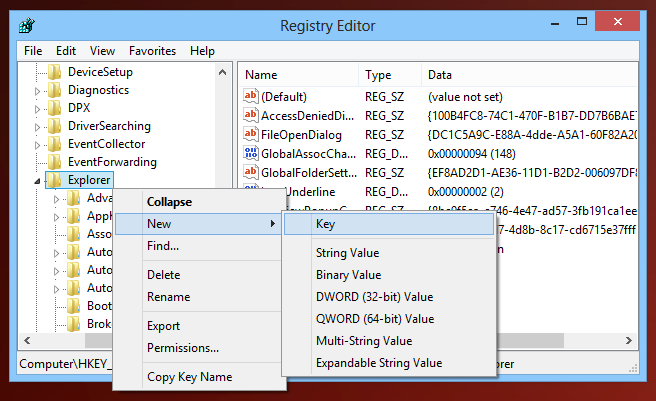
Task: Select the FileOpenDialog value name
Action: [301, 135]
